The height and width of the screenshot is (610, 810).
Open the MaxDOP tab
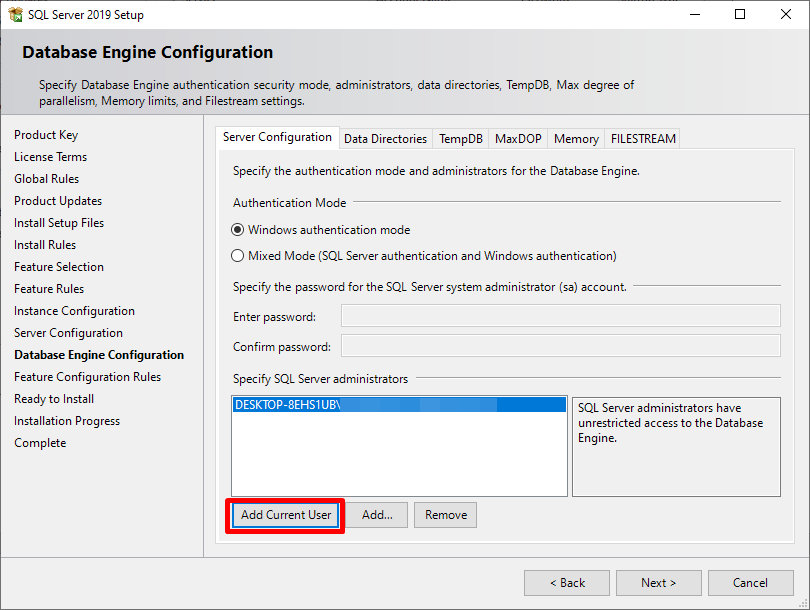[x=517, y=139]
